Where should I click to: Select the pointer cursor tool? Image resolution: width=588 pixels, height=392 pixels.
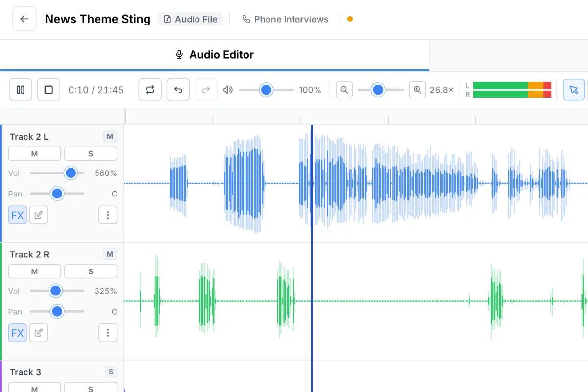574,90
